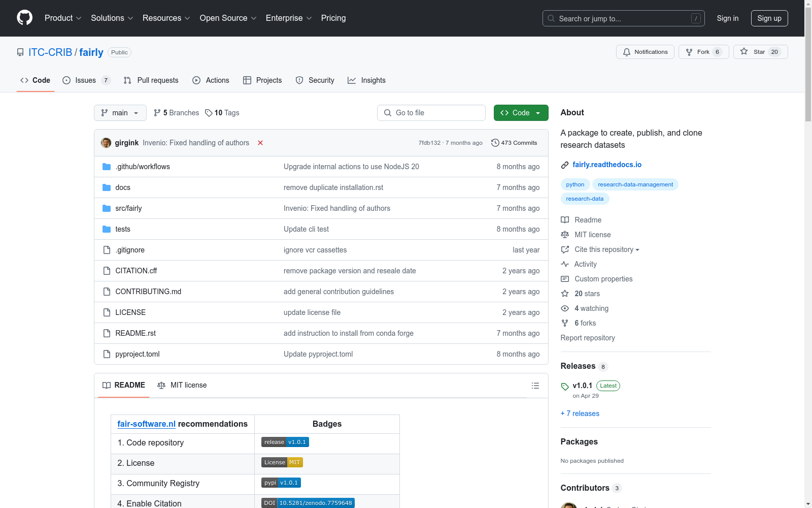Select the MIT license tab in README panel

click(x=182, y=385)
